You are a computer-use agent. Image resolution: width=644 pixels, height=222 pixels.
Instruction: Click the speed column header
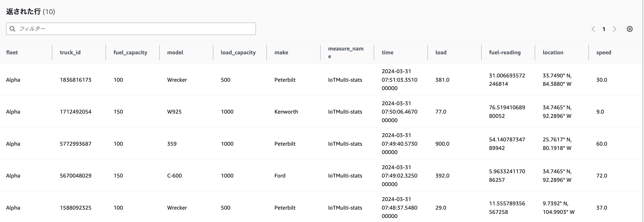tap(604, 52)
